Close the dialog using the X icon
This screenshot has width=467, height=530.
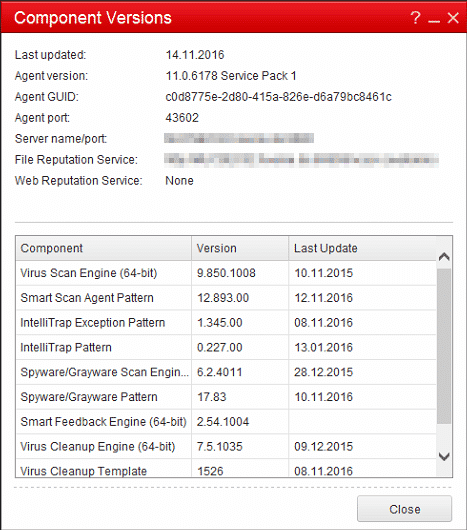(x=453, y=18)
